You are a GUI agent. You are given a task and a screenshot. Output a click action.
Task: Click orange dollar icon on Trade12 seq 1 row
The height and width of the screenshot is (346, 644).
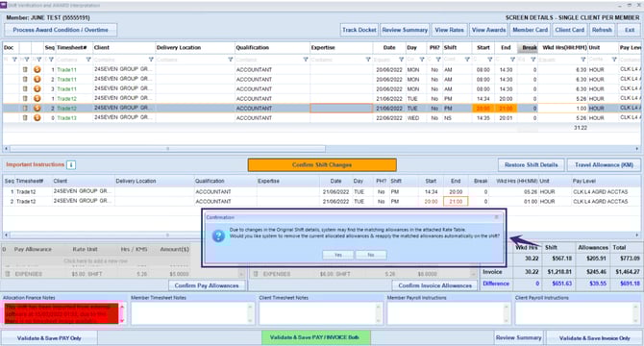coord(37,98)
